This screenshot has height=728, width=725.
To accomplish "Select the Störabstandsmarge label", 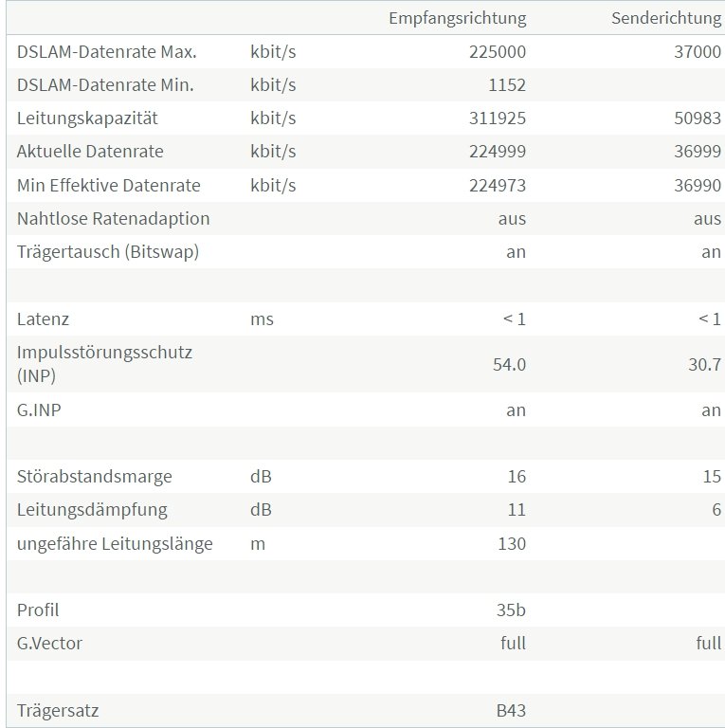I will (94, 477).
